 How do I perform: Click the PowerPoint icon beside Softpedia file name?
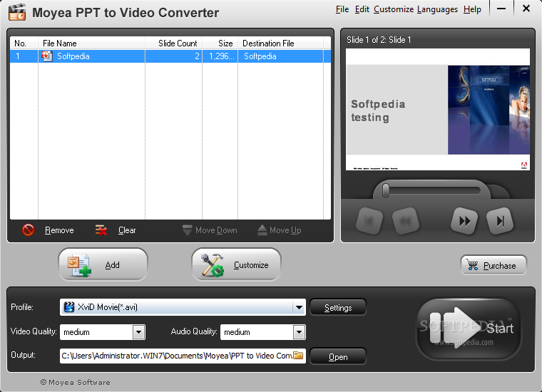tap(46, 56)
